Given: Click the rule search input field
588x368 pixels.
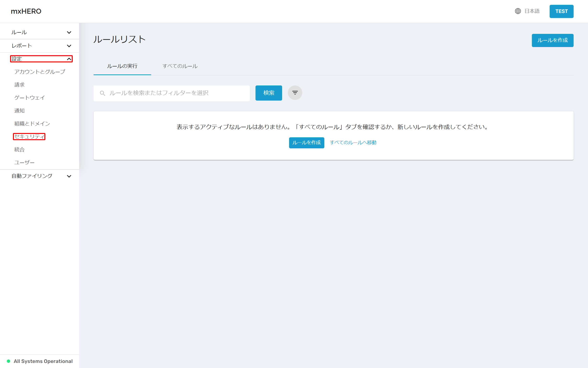Looking at the screenshot, I should pyautogui.click(x=178, y=93).
